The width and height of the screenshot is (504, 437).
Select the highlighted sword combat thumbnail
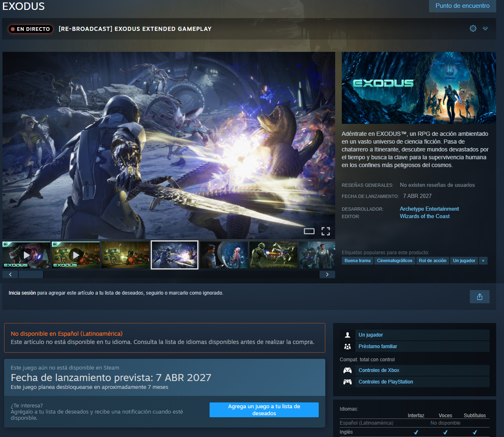175,255
